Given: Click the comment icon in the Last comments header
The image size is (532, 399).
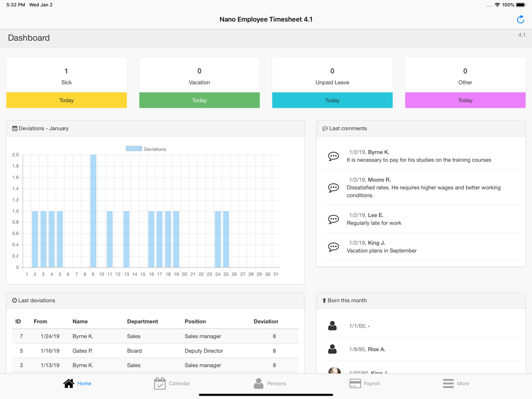Looking at the screenshot, I should (x=325, y=128).
